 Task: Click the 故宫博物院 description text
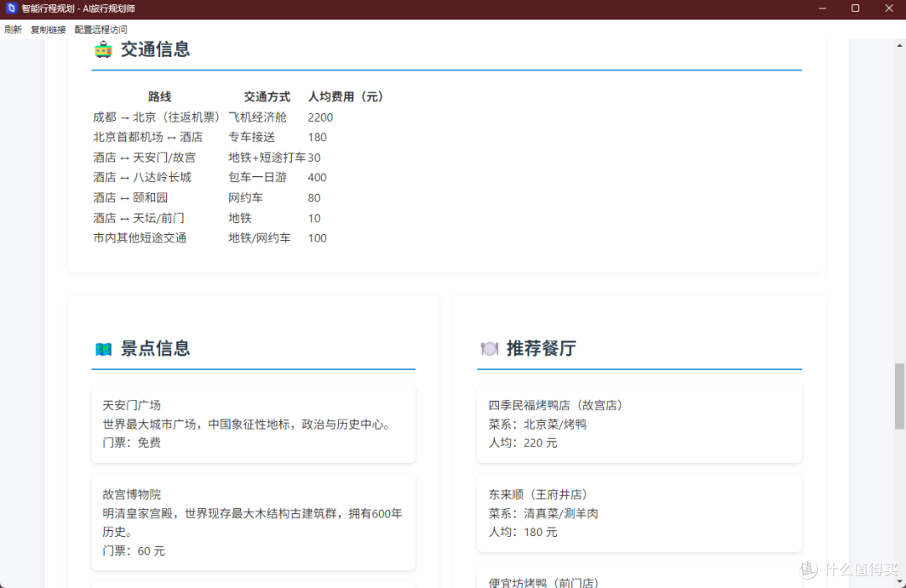coord(253,523)
